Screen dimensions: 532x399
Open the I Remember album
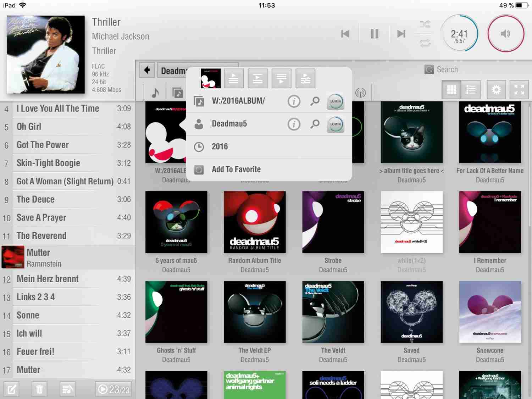coord(490,222)
